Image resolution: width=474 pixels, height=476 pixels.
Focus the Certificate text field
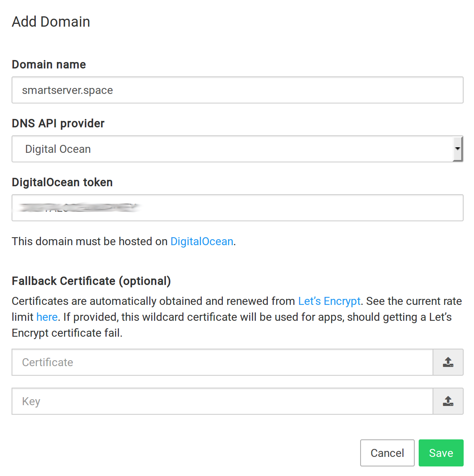222,362
